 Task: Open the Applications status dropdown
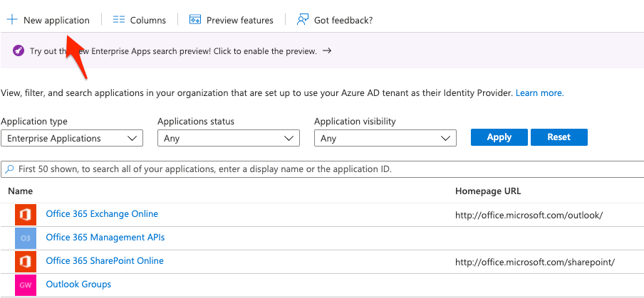pyautogui.click(x=229, y=138)
